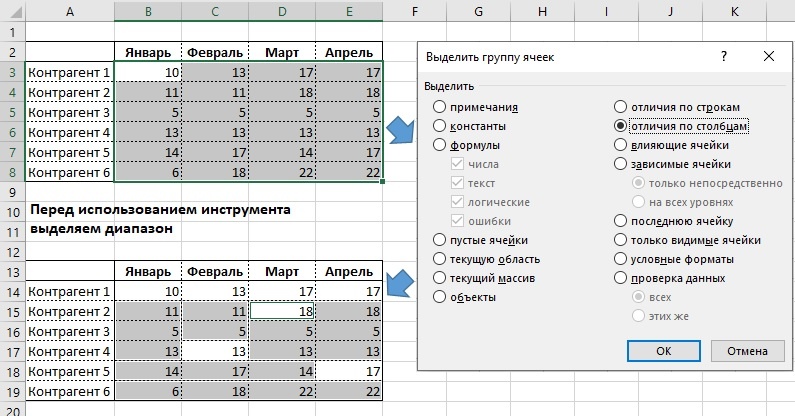Click the help question mark in dialog
The image size is (795, 416).
(724, 56)
